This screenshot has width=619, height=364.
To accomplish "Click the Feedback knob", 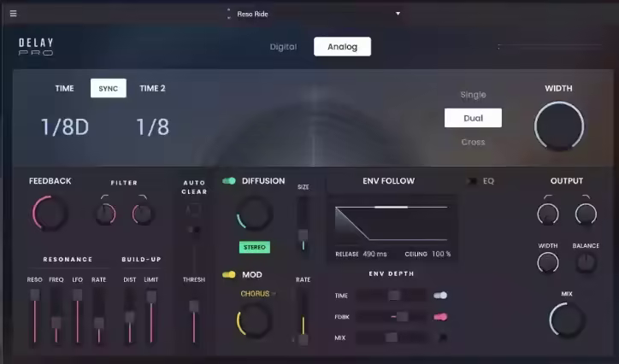I will click(50, 212).
